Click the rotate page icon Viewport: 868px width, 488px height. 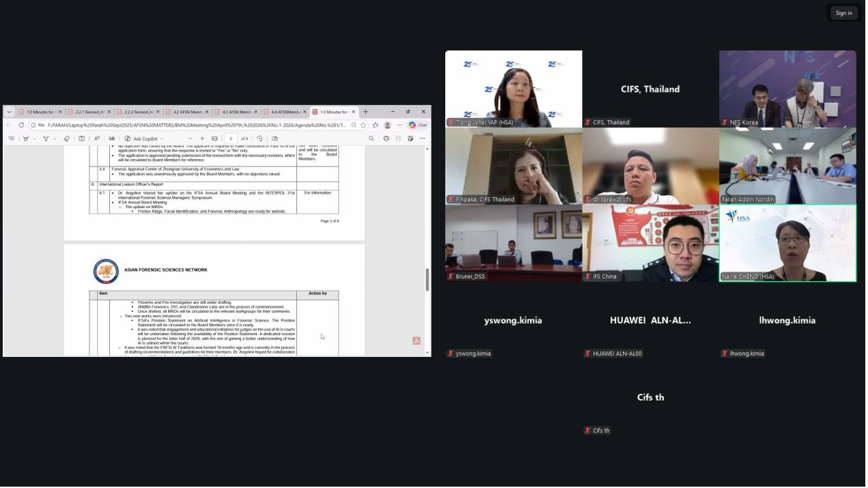point(260,139)
